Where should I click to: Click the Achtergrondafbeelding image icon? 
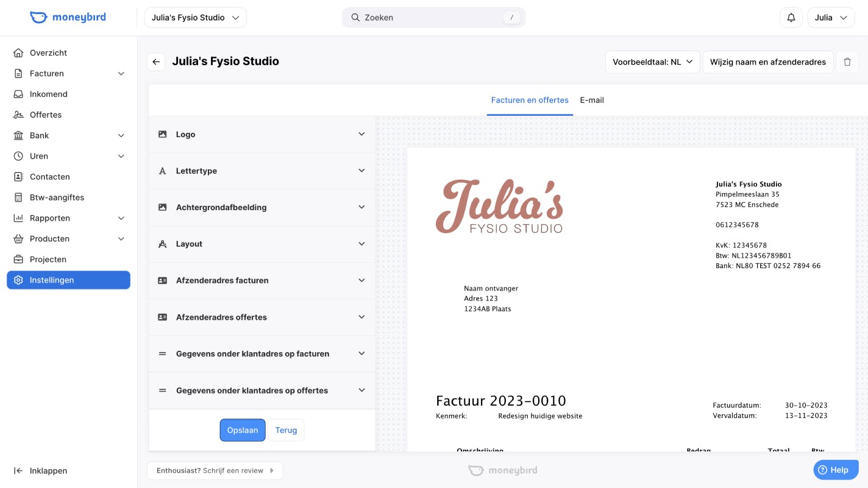(x=163, y=207)
